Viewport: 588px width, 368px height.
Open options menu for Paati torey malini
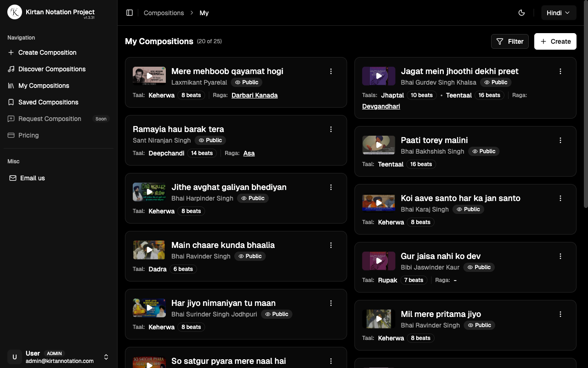[x=560, y=140]
